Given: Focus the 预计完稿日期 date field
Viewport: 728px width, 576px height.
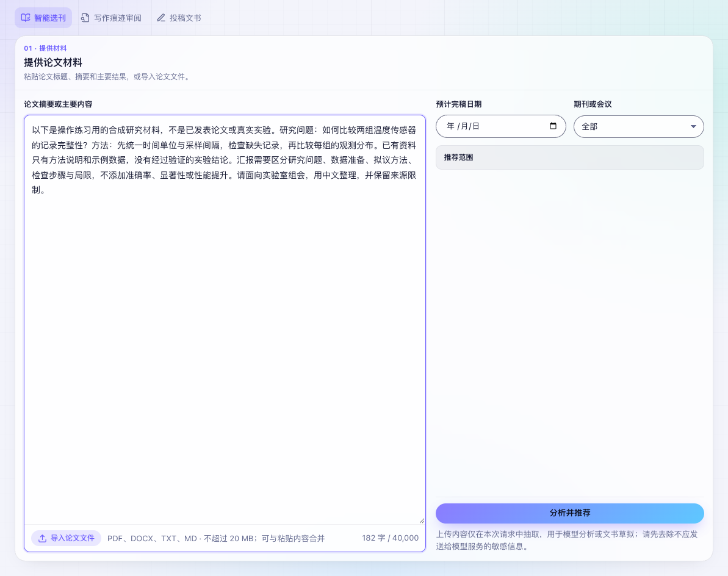Looking at the screenshot, I should tap(500, 126).
